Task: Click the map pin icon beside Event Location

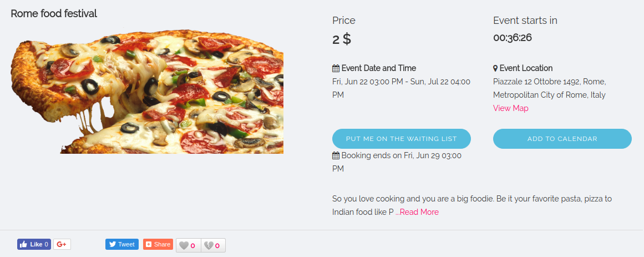Action: (495, 68)
